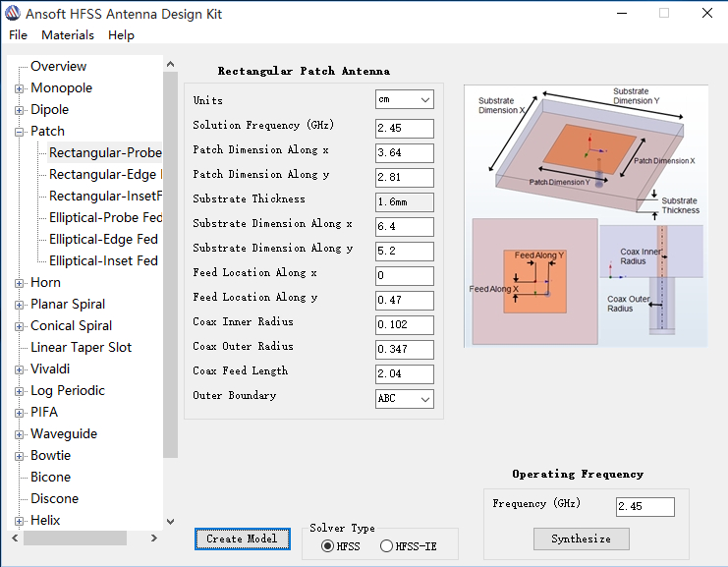Viewport: 728px width, 567px height.
Task: Expand the Planar Spiral tree node
Action: pos(19,305)
